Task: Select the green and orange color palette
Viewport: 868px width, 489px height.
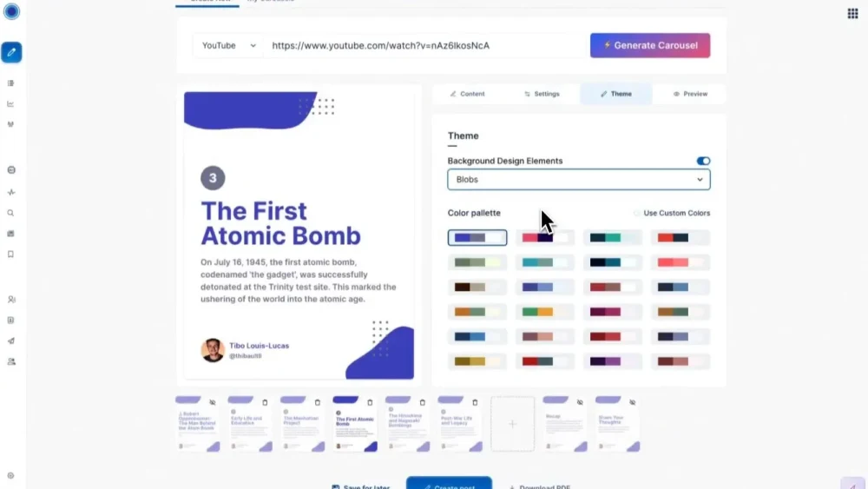Action: coord(545,312)
